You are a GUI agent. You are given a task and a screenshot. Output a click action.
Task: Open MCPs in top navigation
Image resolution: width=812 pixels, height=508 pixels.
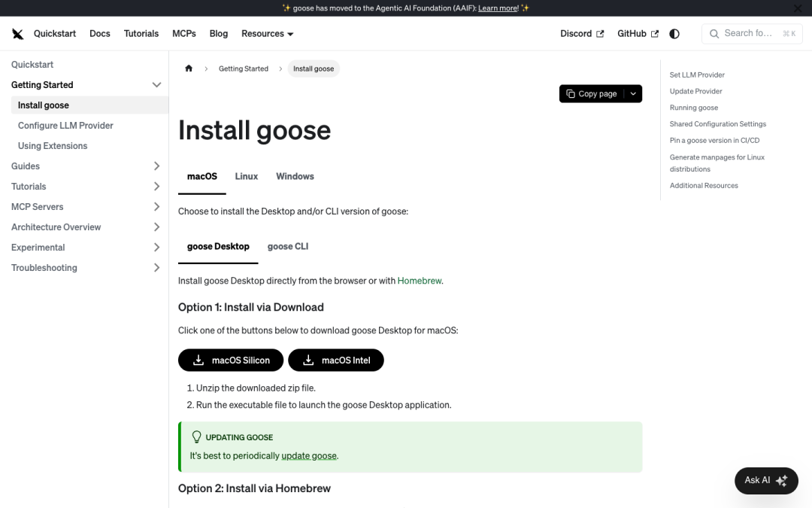[184, 34]
